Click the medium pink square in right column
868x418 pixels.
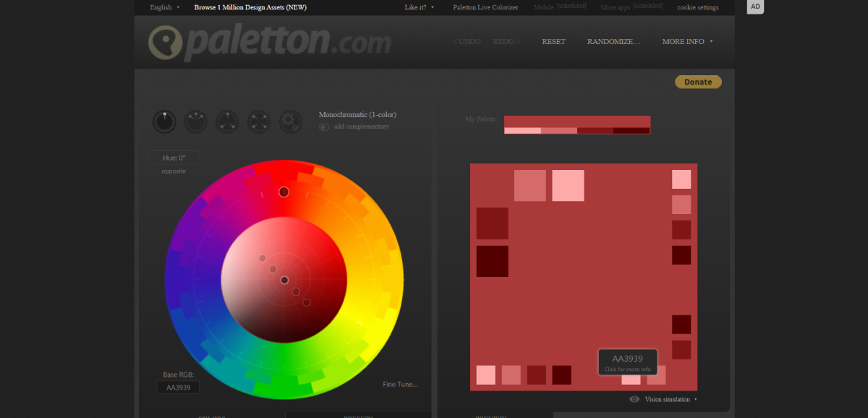click(681, 205)
